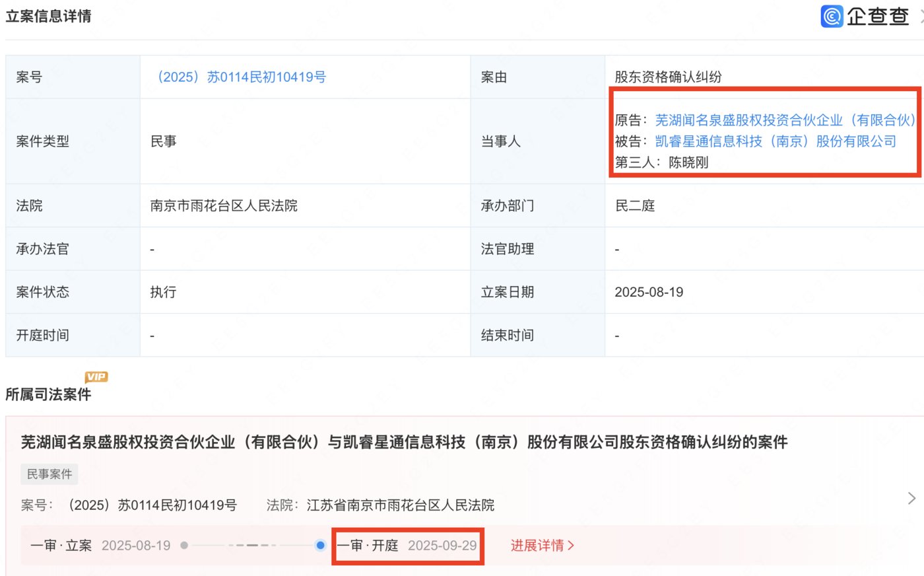
Task: Select the 案件状态 value 执行
Action: point(162,291)
